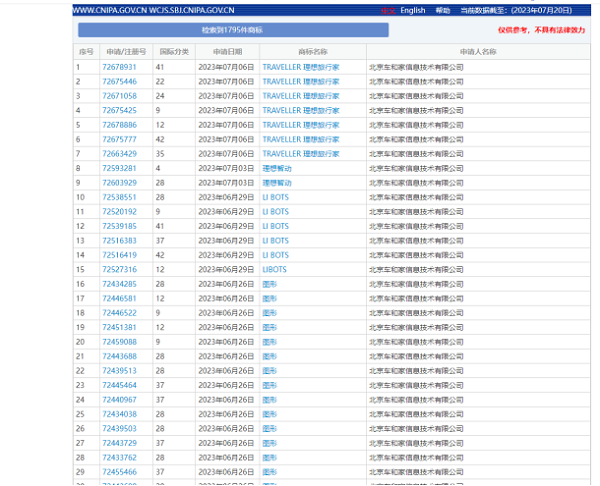Open LIBOTS trademark for application 72527316
This screenshot has width=600, height=486.
274,270
